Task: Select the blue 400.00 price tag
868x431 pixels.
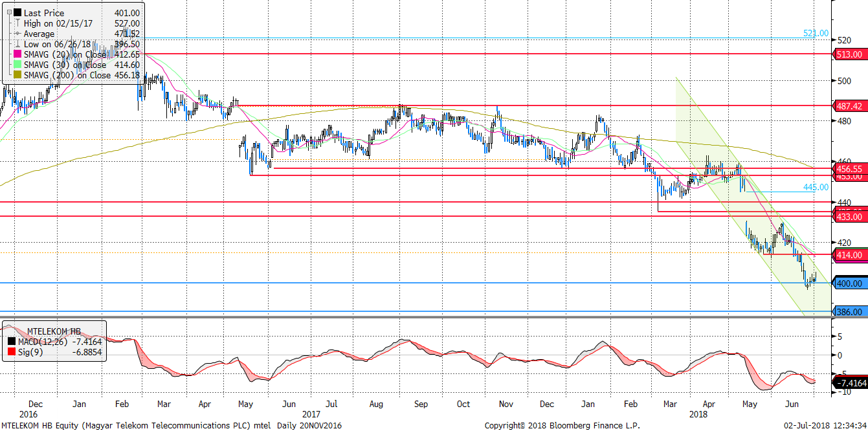Action: (x=849, y=283)
